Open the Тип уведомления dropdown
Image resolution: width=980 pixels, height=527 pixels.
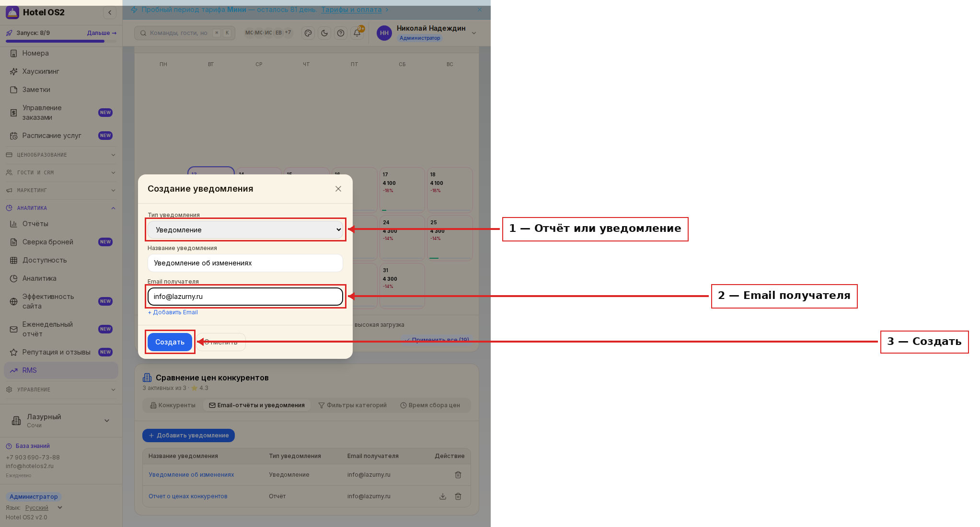point(245,230)
